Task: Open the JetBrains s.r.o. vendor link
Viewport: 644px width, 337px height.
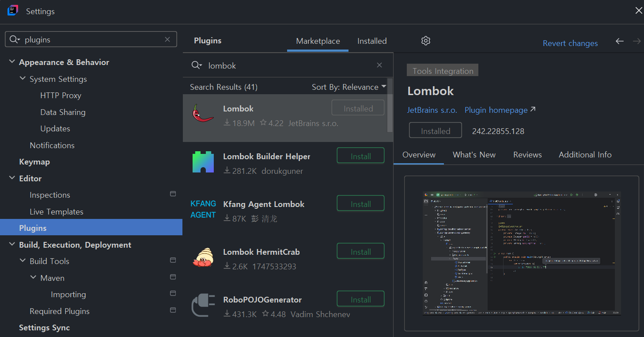Action: pyautogui.click(x=432, y=110)
